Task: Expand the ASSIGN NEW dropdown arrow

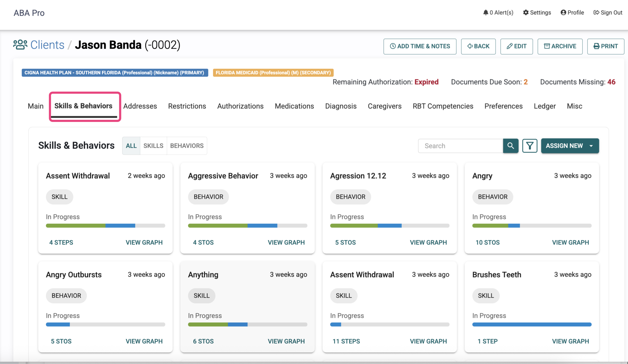Action: (x=591, y=146)
